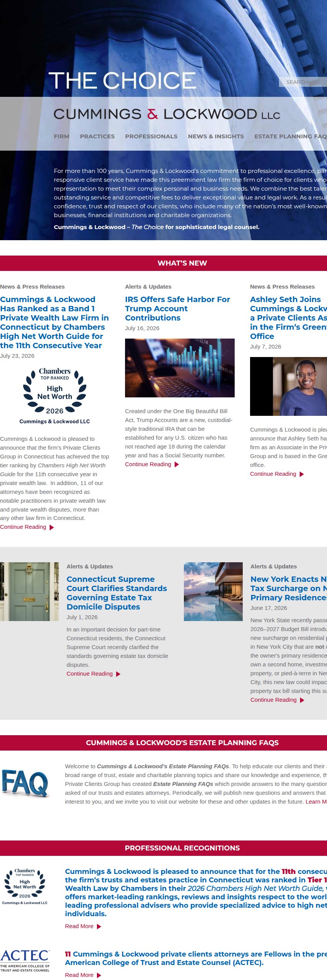
Task: Click the ACTEC logo
Action: click(x=25, y=960)
